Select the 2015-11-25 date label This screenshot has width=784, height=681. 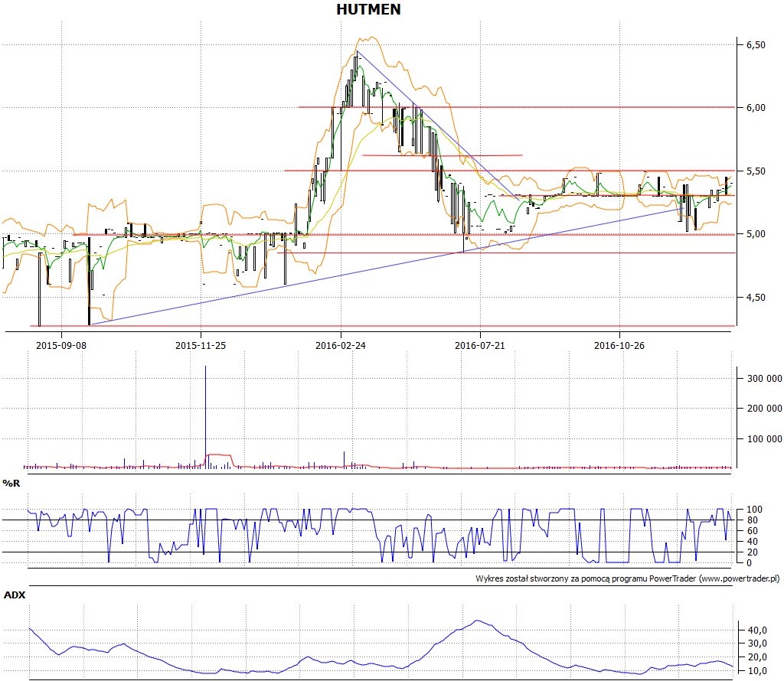click(201, 345)
